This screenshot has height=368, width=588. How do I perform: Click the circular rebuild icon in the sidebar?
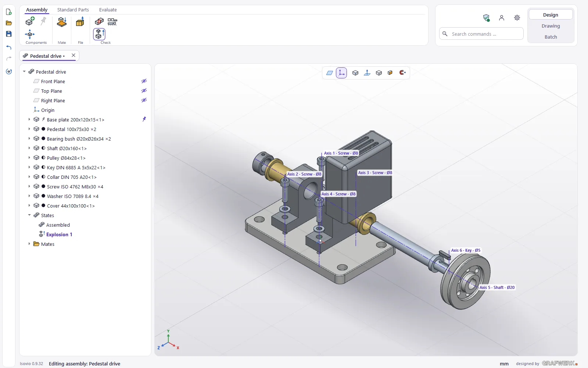9,71
